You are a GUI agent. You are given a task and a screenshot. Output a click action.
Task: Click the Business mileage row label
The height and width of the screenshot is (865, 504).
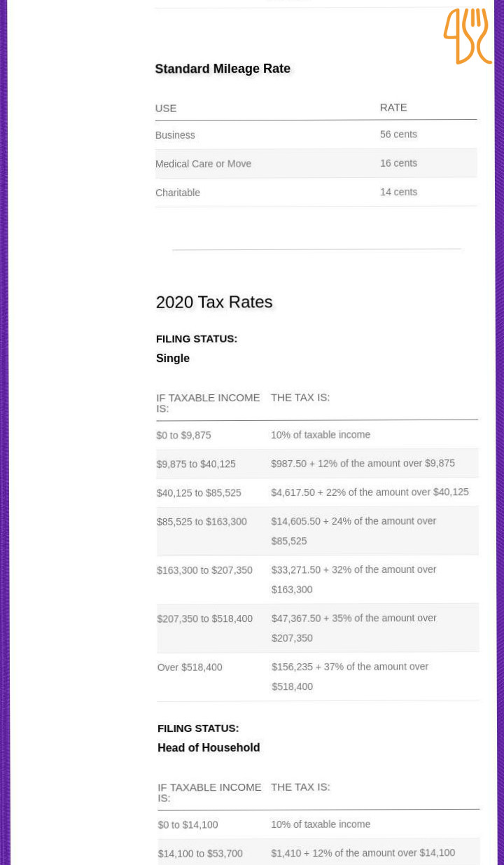point(175,135)
